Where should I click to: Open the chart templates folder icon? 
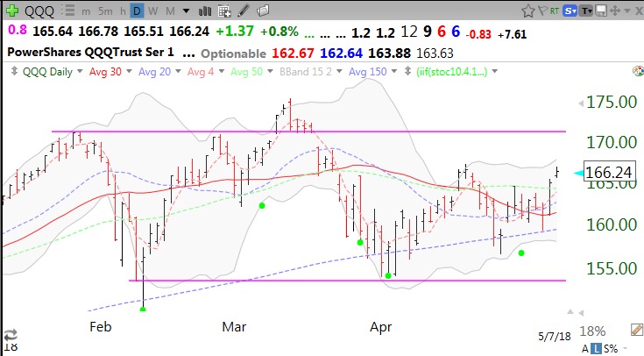pos(263,11)
